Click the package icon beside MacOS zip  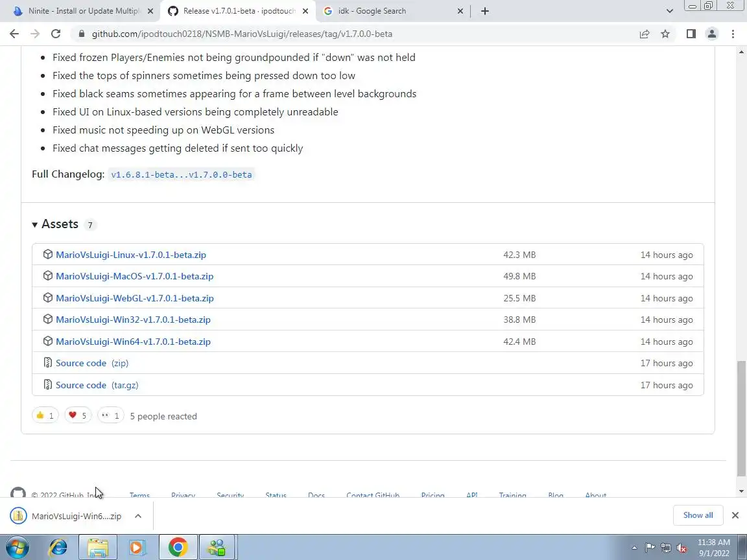click(x=47, y=275)
